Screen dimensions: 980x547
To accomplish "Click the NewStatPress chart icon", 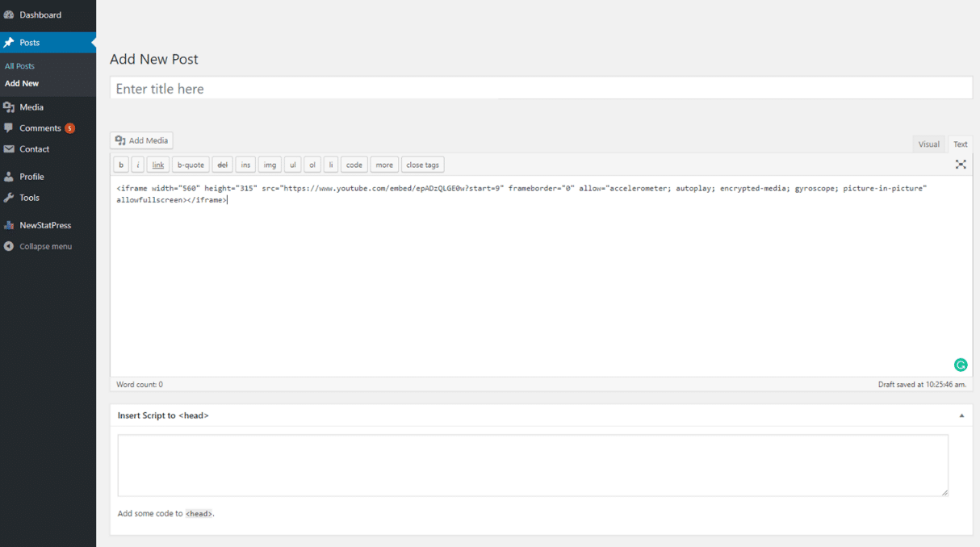I will pyautogui.click(x=9, y=225).
